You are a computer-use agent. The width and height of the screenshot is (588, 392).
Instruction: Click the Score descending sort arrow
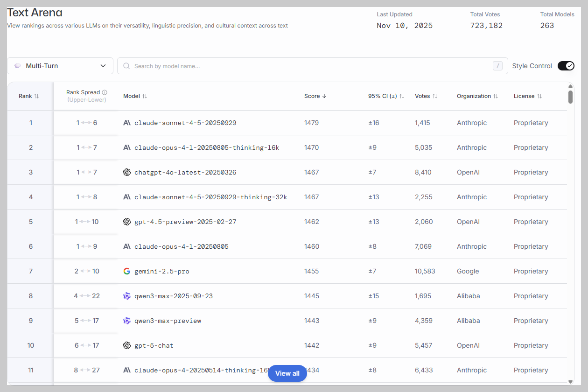click(x=324, y=96)
